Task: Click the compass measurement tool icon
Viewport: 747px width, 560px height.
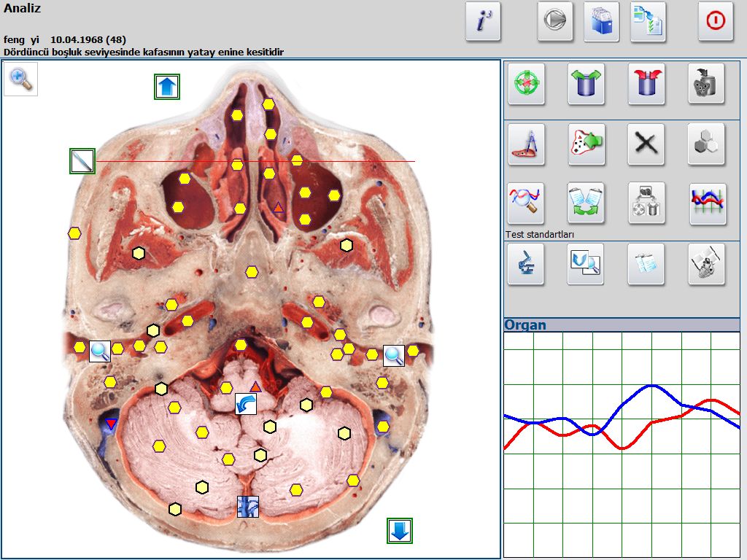Action: click(x=526, y=144)
